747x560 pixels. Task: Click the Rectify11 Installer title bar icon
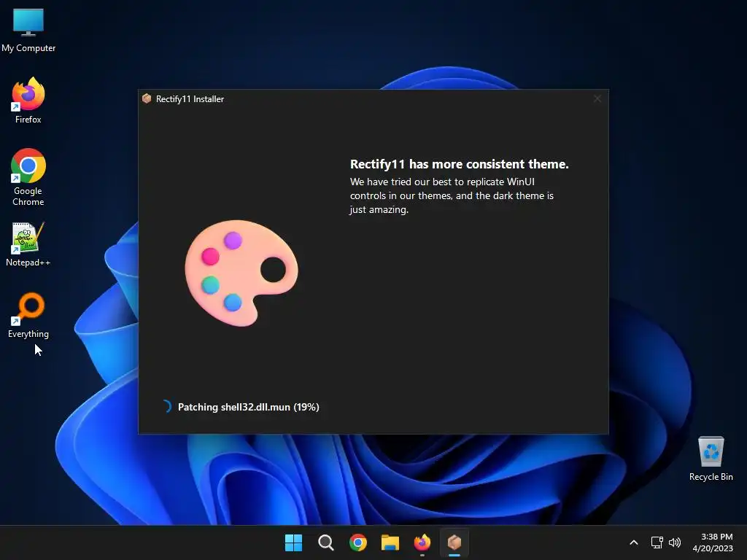[147, 98]
